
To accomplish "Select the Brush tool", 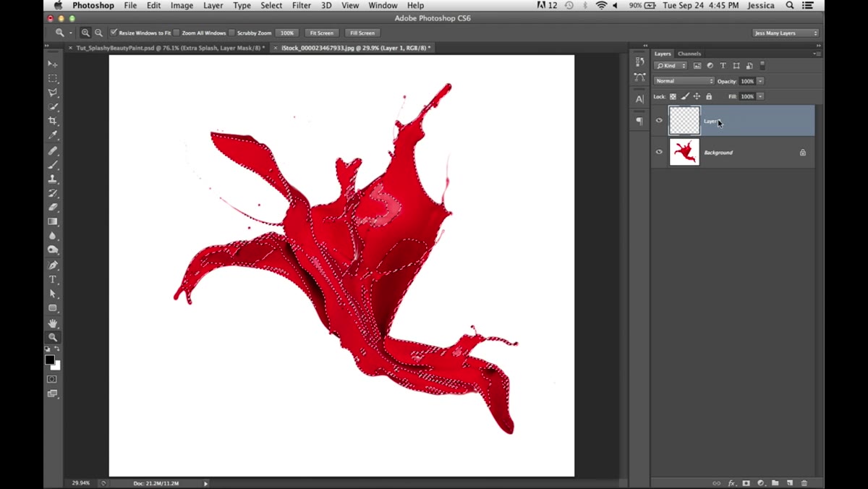I will point(53,165).
